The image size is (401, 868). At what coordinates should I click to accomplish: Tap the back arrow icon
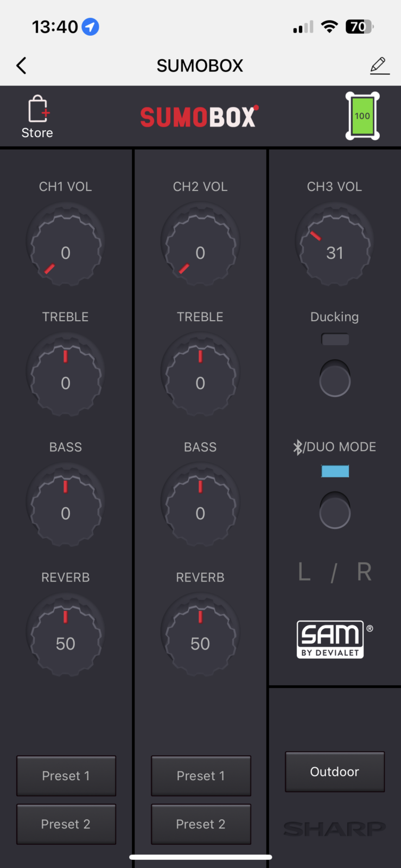point(21,66)
